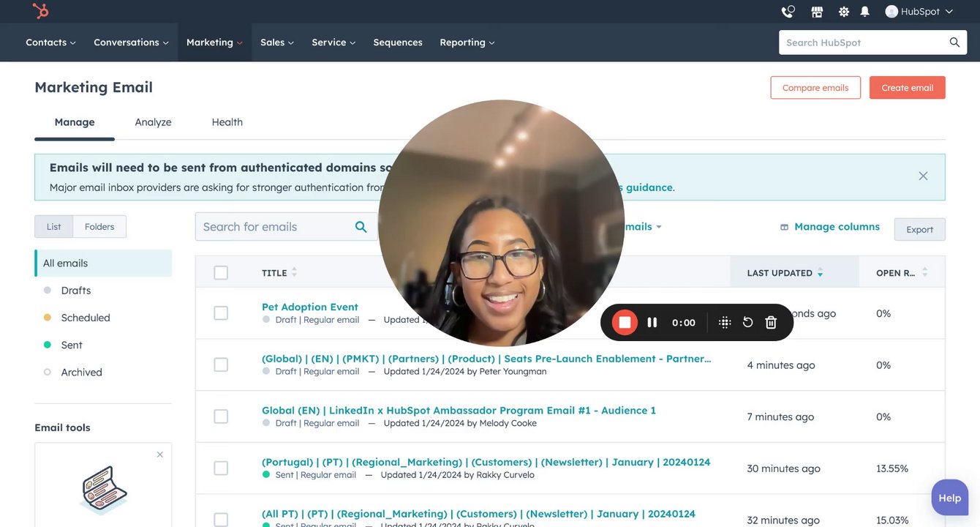Open the All PT January newsletter
The height and width of the screenshot is (527, 980).
coord(478,514)
